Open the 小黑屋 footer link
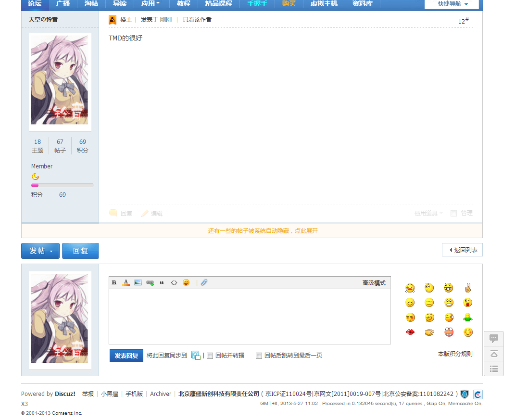This screenshot has width=515, height=420. pos(110,394)
